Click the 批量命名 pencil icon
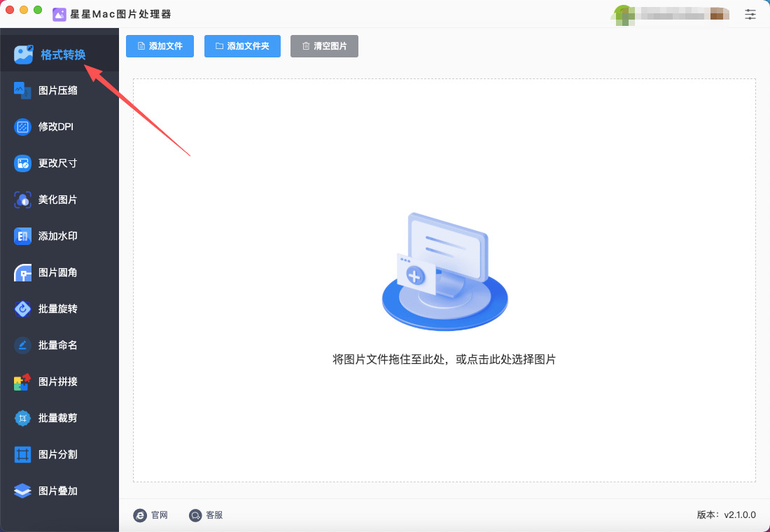The height and width of the screenshot is (532, 770). click(22, 345)
